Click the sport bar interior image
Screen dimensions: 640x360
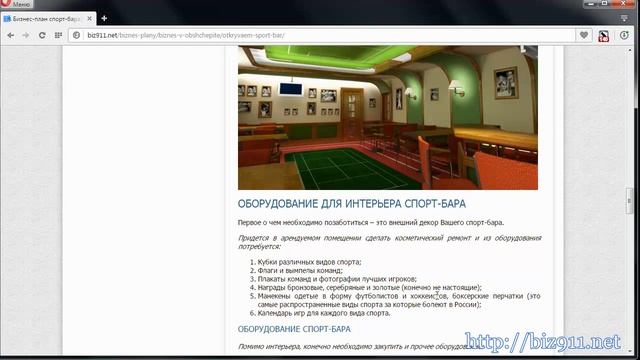[388, 118]
